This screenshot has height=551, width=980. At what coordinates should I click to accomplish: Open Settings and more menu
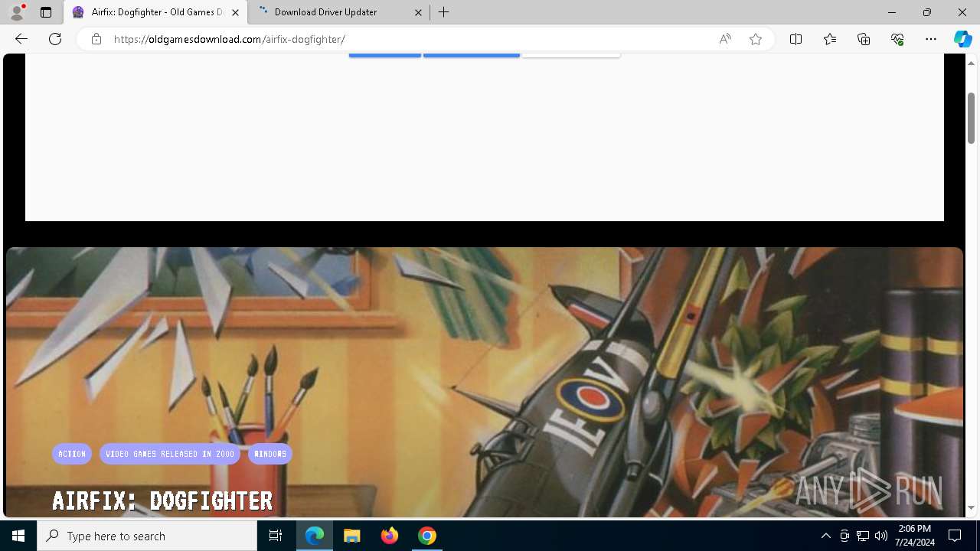pos(931,39)
